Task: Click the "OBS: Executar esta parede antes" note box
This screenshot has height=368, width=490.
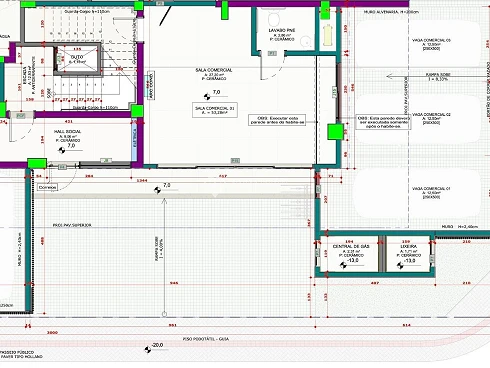Action: point(277,120)
